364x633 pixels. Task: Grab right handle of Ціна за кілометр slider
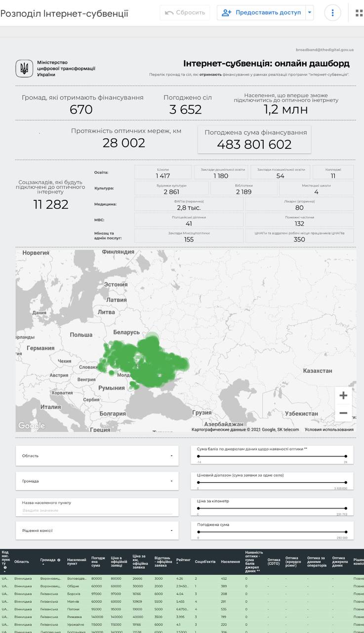click(346, 508)
